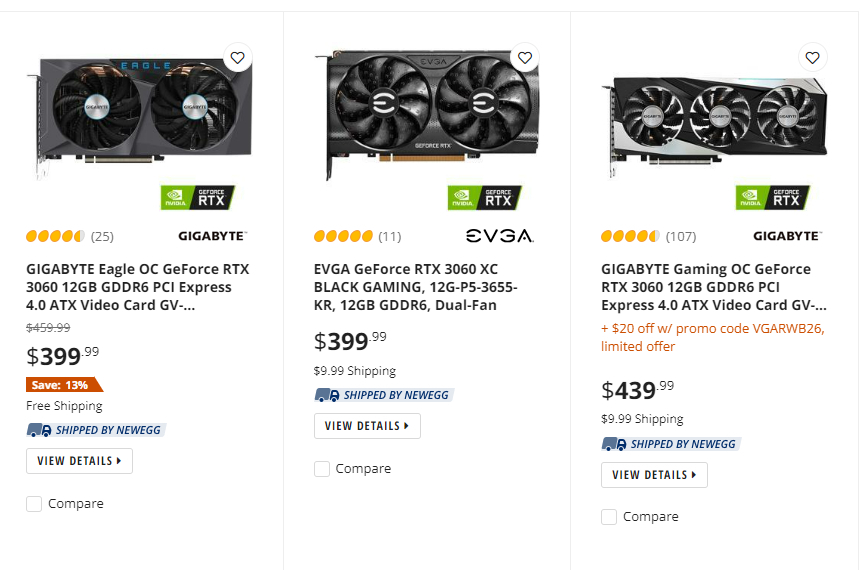Enable Compare for GIGABYTE Gaming OC card
866x570 pixels.
[x=609, y=517]
